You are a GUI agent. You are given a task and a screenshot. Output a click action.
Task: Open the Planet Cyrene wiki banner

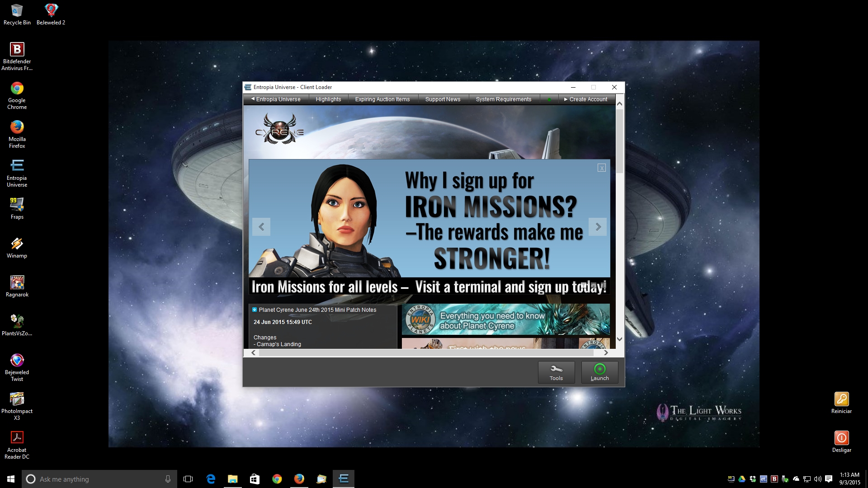click(x=505, y=319)
